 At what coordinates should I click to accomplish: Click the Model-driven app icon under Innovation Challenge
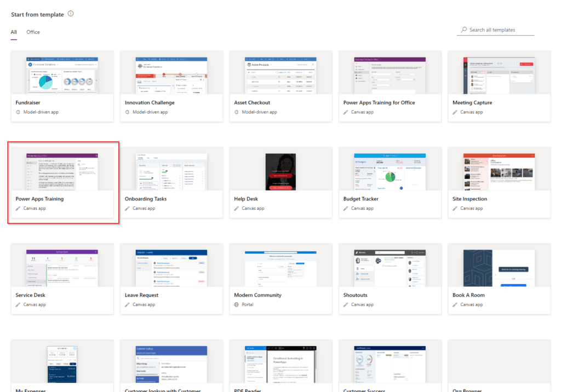(127, 112)
